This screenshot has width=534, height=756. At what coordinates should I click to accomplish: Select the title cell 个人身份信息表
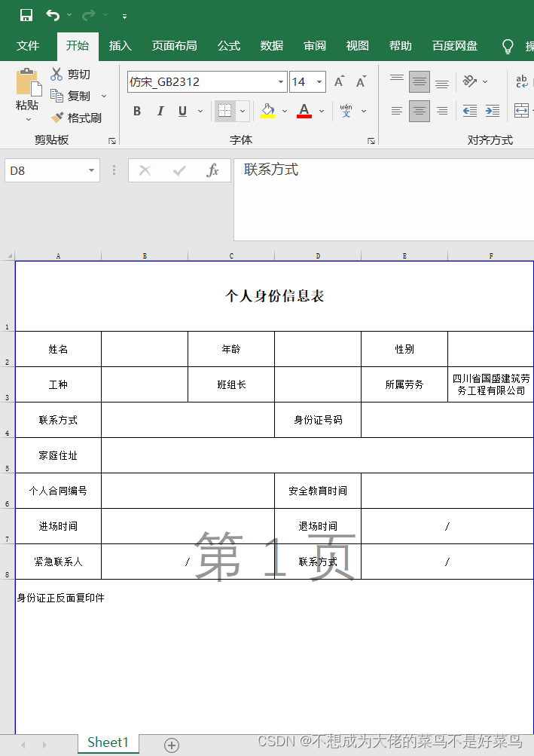pos(274,296)
